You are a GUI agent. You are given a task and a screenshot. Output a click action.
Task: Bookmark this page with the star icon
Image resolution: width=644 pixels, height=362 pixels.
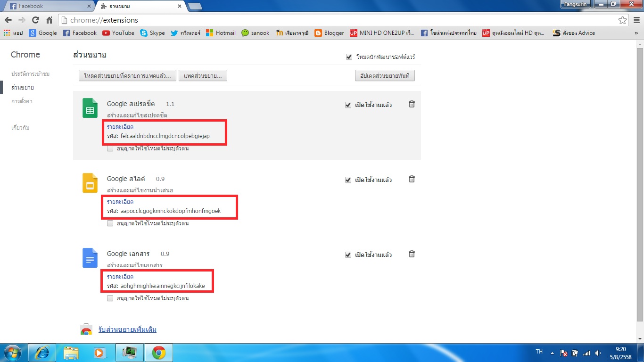[x=623, y=20]
